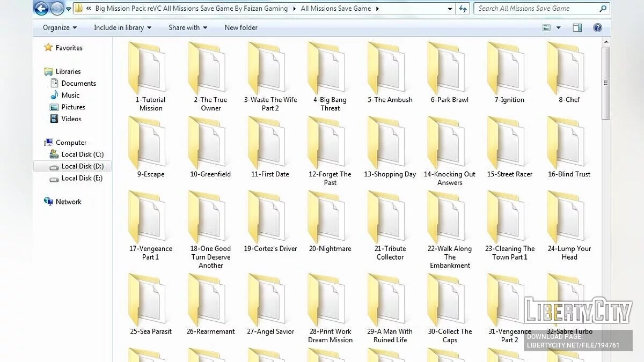644x362 pixels.
Task: Open the 7-Ignition folder
Action: click(x=509, y=72)
